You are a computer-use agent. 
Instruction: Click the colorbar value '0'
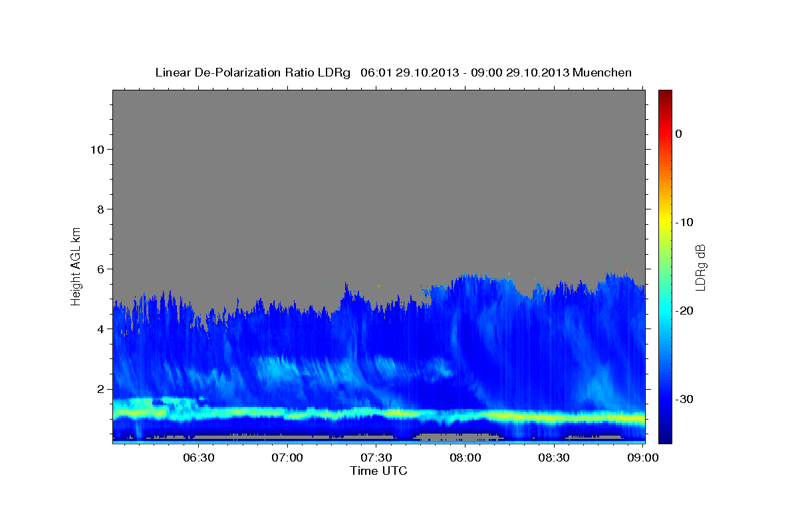point(679,134)
